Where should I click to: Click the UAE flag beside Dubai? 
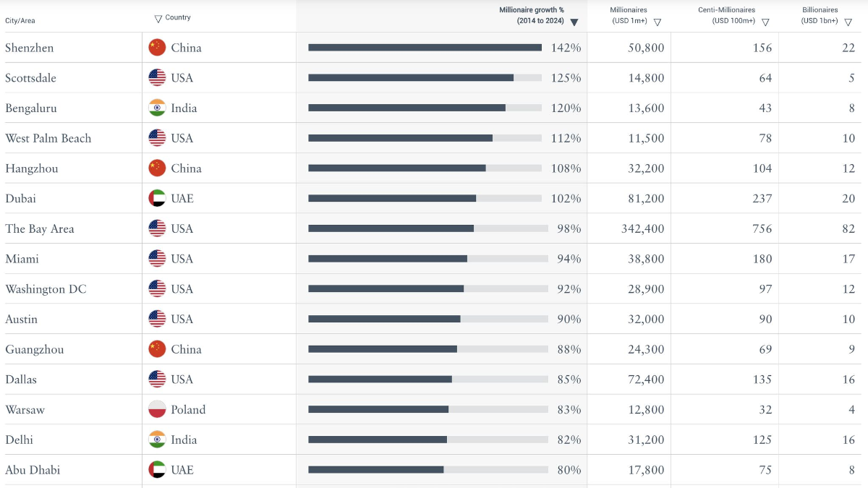[157, 199]
